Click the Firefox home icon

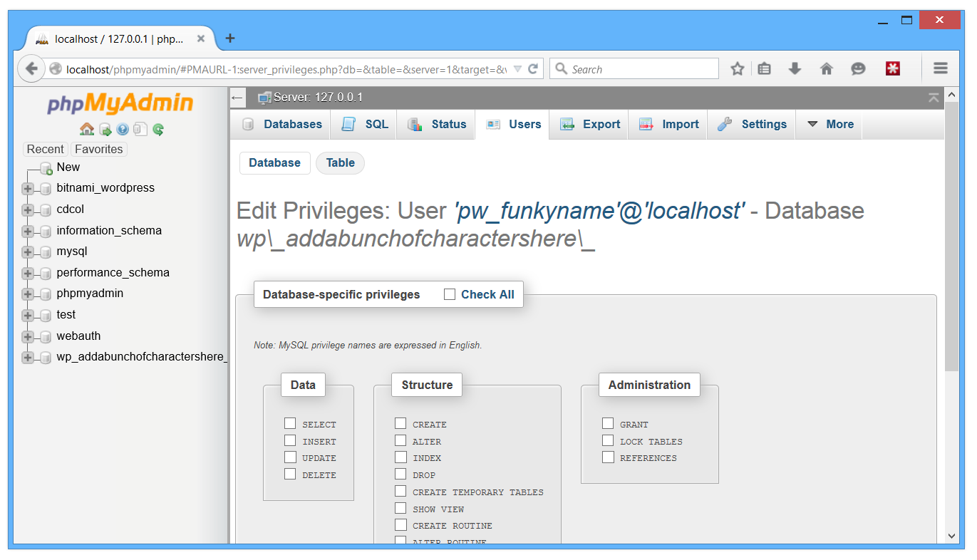pos(826,69)
